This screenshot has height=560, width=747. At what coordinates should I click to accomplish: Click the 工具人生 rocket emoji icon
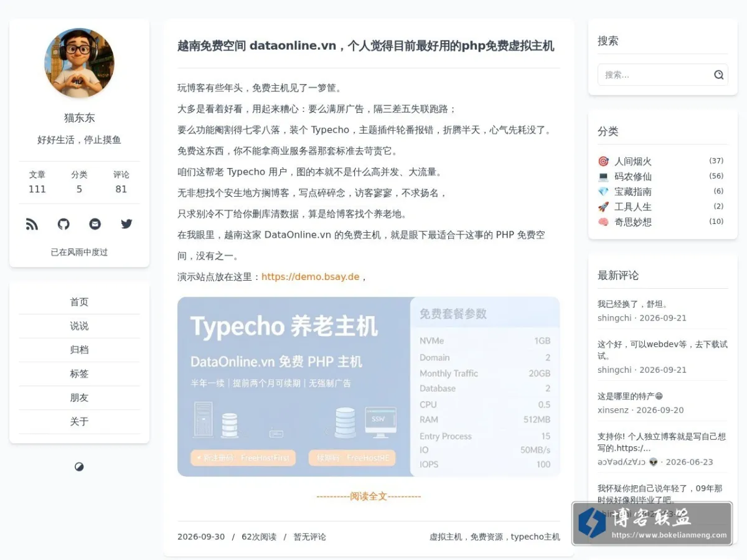[603, 207]
